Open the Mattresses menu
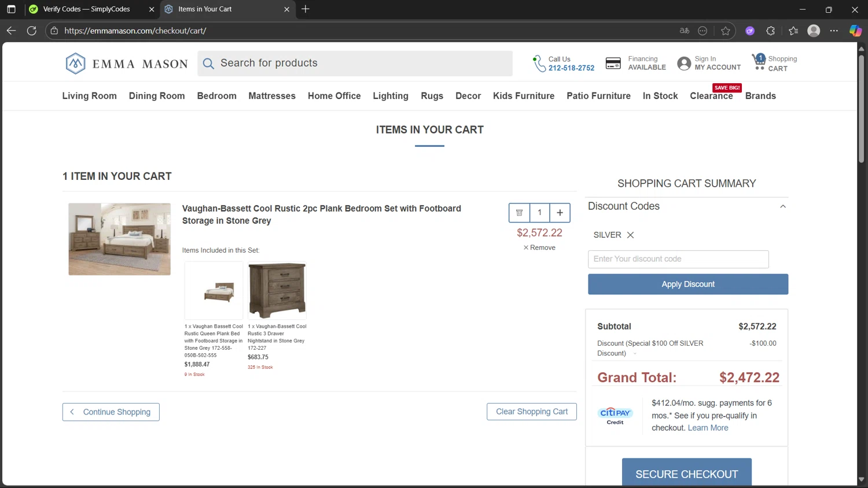868x488 pixels. coord(272,96)
